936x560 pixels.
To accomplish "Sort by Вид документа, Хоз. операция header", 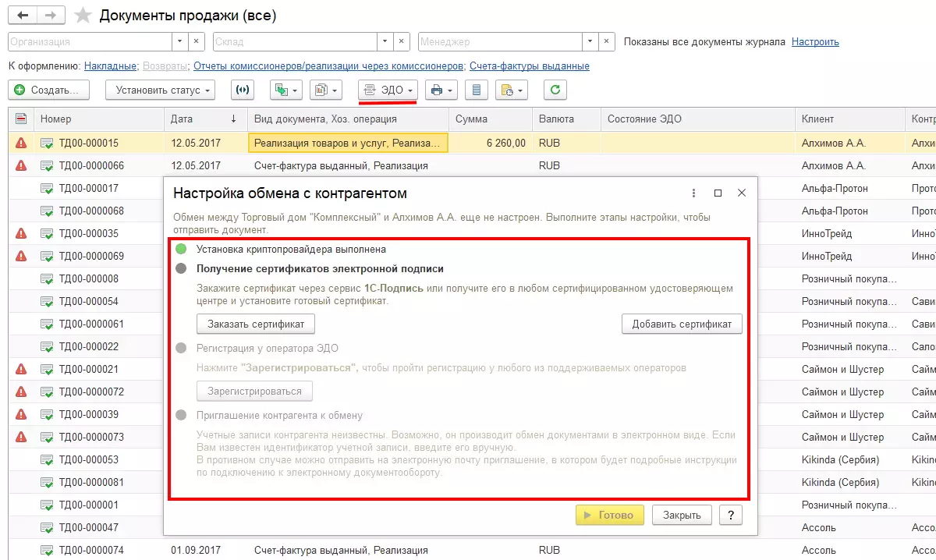I will 348,119.
